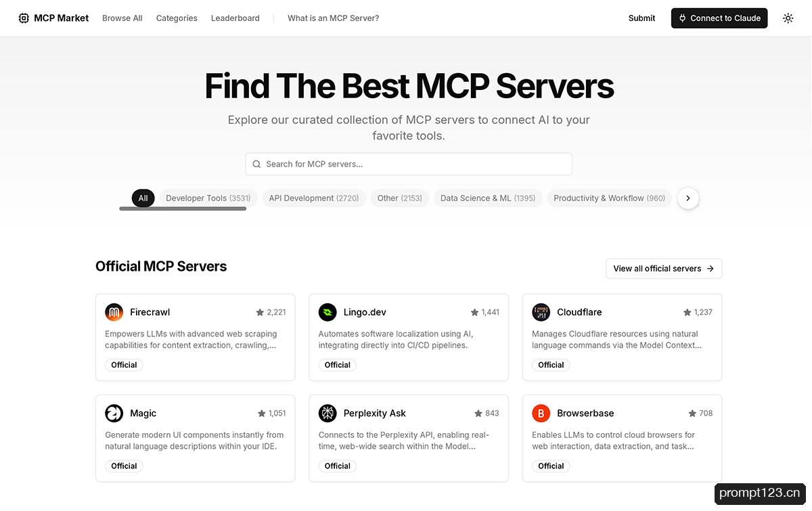Filter by Productivity & Workflow category

610,198
